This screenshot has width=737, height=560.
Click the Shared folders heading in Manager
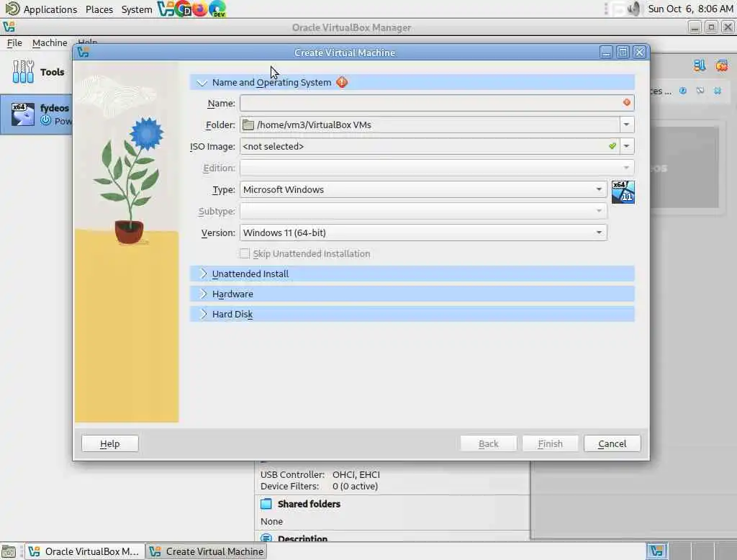309,504
